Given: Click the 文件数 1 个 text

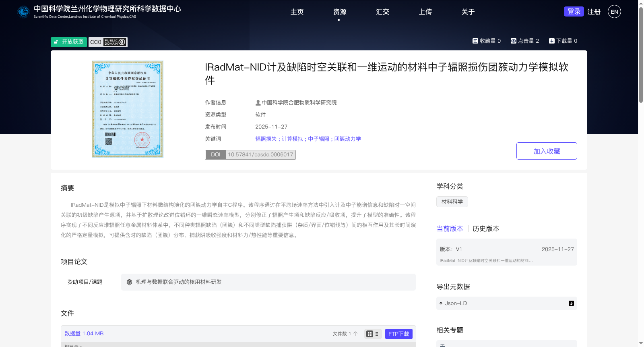Looking at the screenshot, I should pos(345,334).
